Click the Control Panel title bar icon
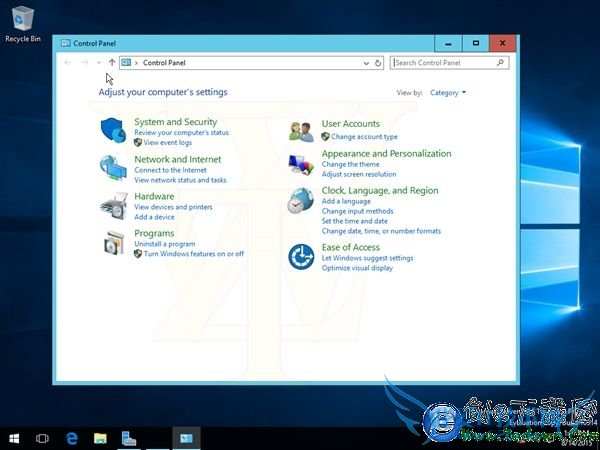Screen dimensions: 600x450 (x=66, y=43)
